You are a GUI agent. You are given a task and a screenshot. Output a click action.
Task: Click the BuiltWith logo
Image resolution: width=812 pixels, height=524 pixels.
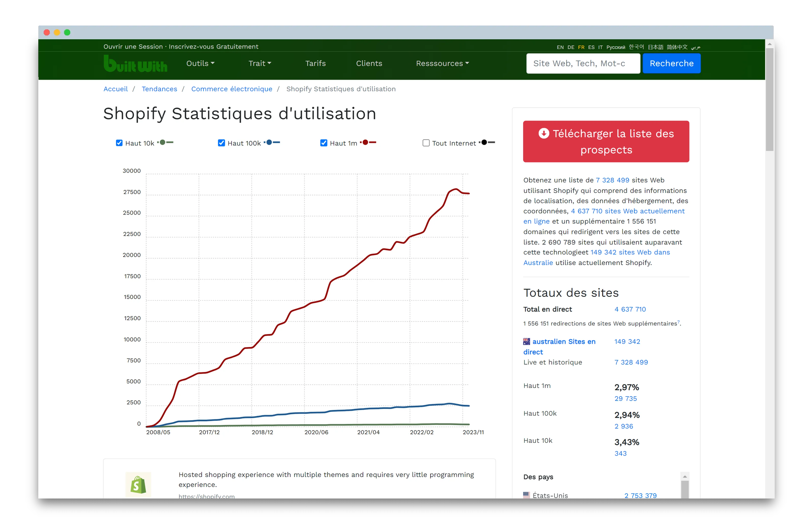pyautogui.click(x=135, y=63)
